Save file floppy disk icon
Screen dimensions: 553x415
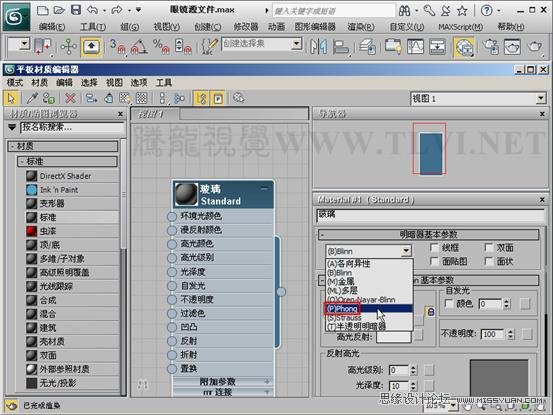(x=76, y=10)
